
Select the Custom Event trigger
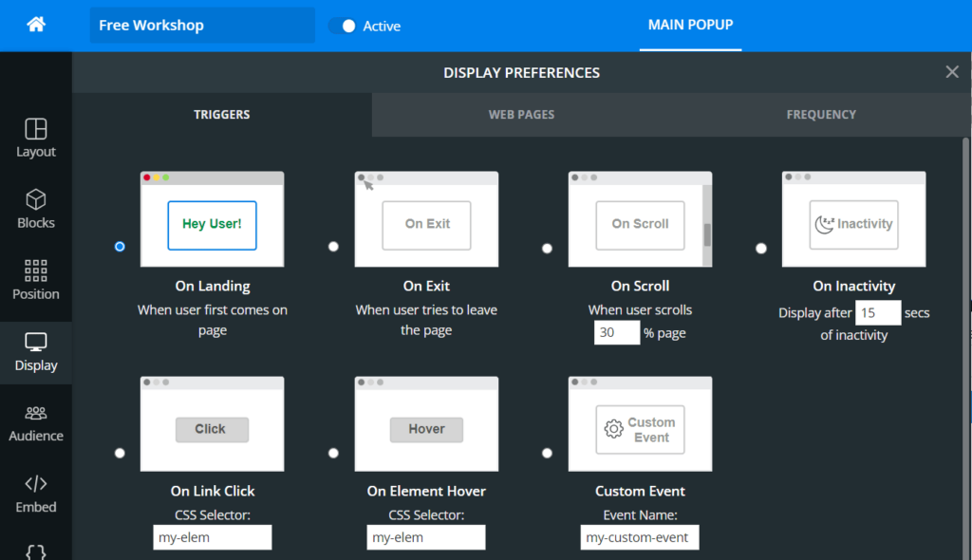click(548, 453)
